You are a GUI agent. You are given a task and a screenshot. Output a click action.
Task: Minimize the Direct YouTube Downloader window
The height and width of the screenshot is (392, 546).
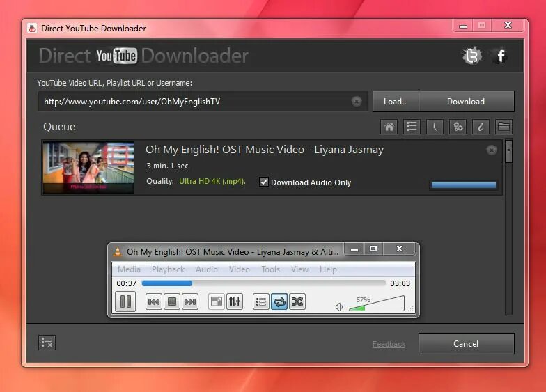[463, 26]
